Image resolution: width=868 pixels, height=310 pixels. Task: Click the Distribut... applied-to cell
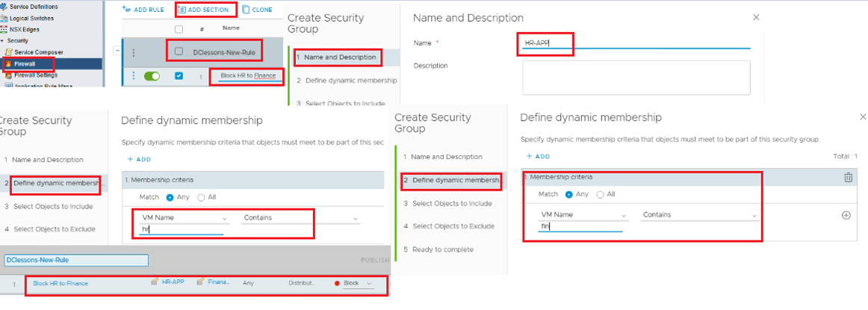pos(302,283)
